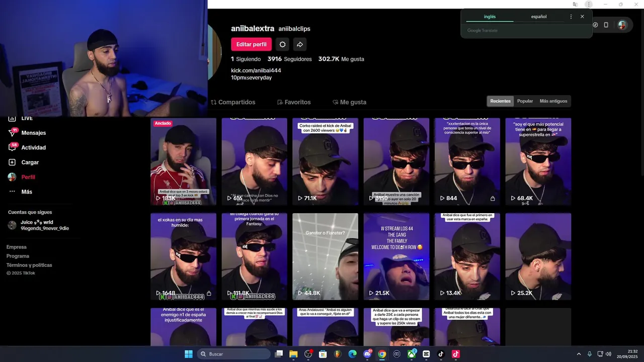Open el xokas video with 1648 views
Viewport: 644px width, 362px height.
[183, 256]
